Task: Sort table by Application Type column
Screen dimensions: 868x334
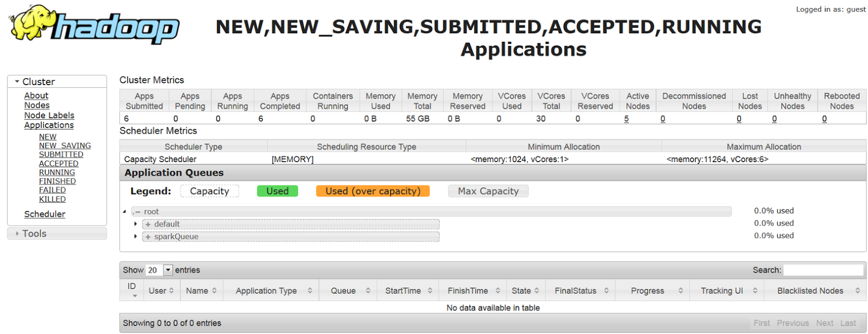Action: [271, 291]
